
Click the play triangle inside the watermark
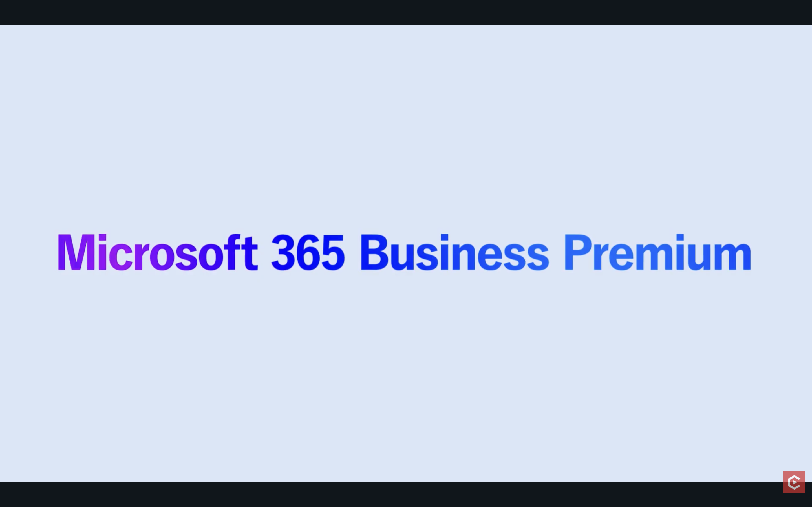795,483
